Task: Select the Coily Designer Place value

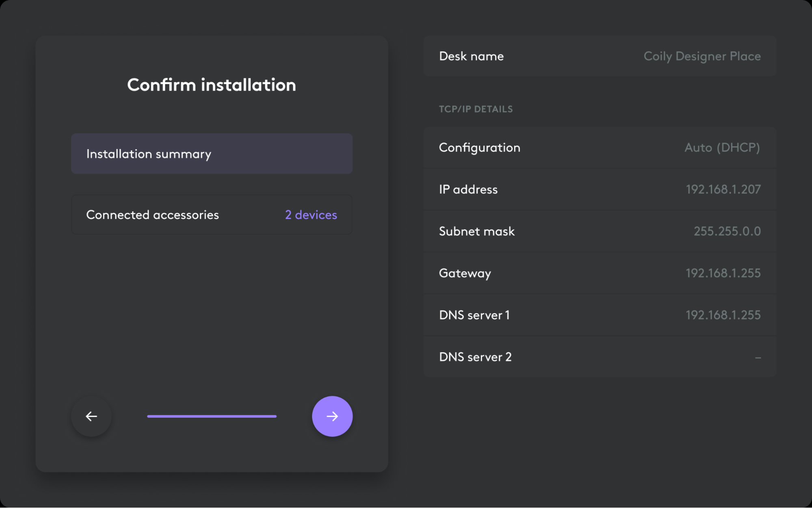Action: 702,56
